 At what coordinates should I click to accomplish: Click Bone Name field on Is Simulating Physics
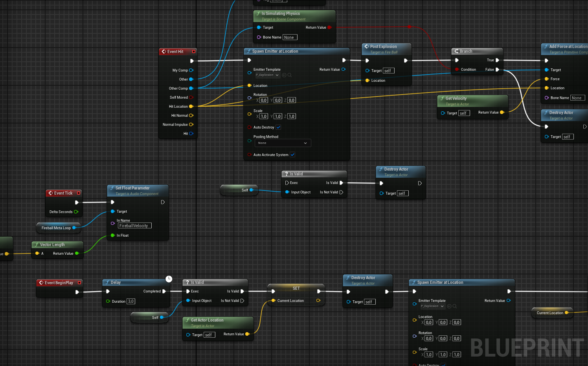pyautogui.click(x=290, y=37)
